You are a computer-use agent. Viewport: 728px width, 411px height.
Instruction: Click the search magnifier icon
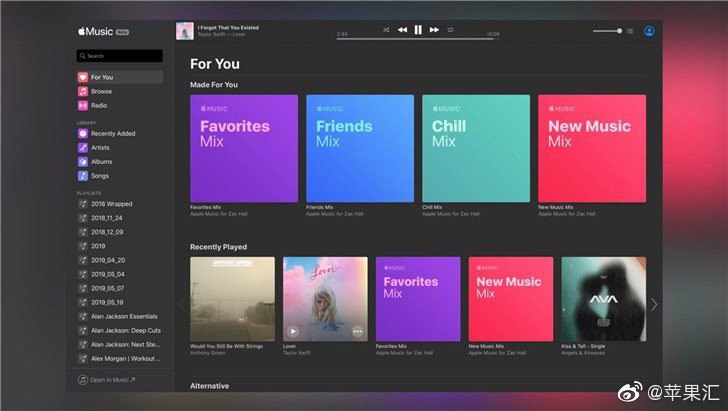pos(83,56)
